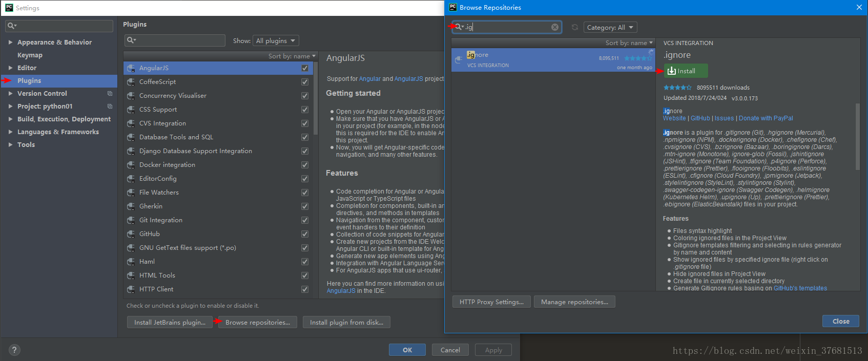Open help with the question mark icon
This screenshot has width=868, height=361.
(x=14, y=350)
